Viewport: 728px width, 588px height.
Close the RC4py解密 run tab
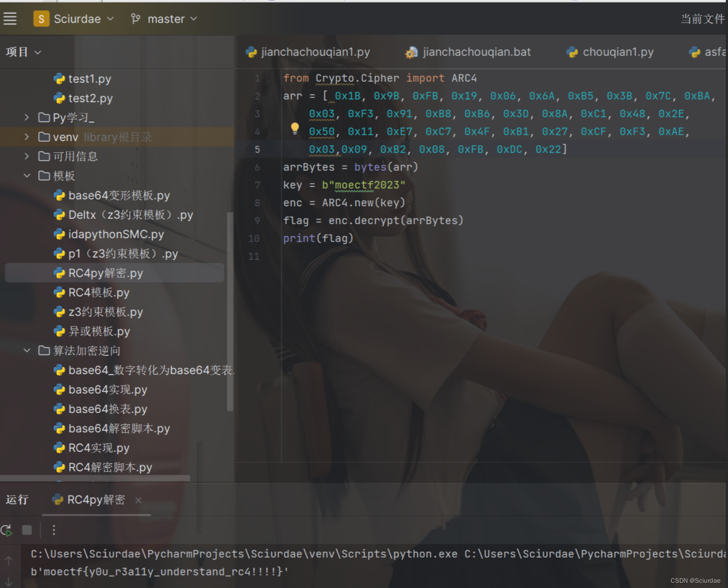[138, 500]
